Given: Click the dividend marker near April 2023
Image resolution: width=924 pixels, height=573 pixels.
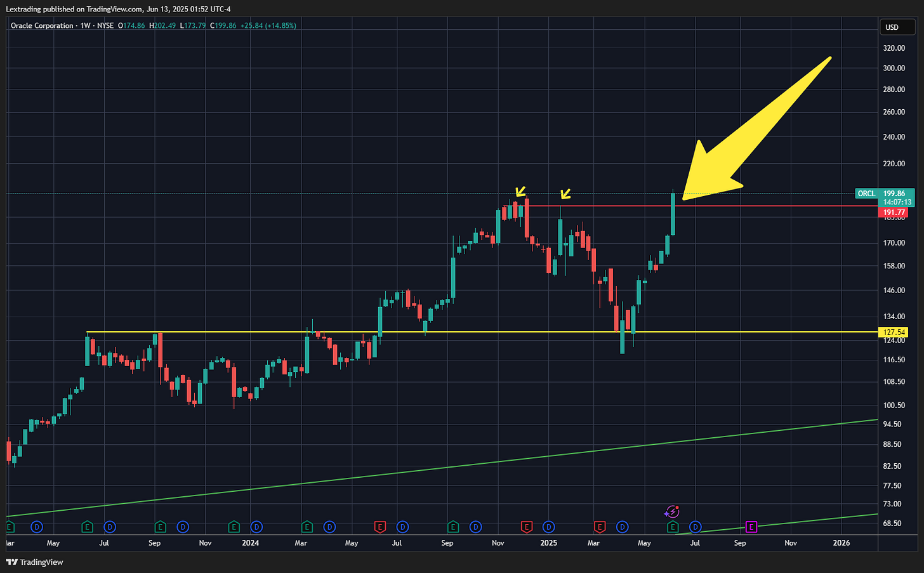Looking at the screenshot, I should (x=37, y=527).
